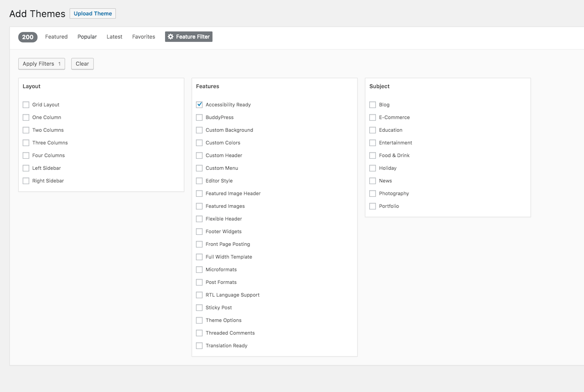Toggle the Right Sidebar checkbox
The width and height of the screenshot is (584, 392).
point(26,180)
